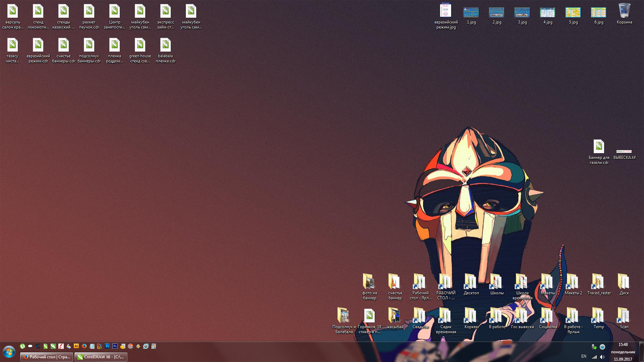
Task: Open uTorrent from quick launch bar
Action: point(22,346)
